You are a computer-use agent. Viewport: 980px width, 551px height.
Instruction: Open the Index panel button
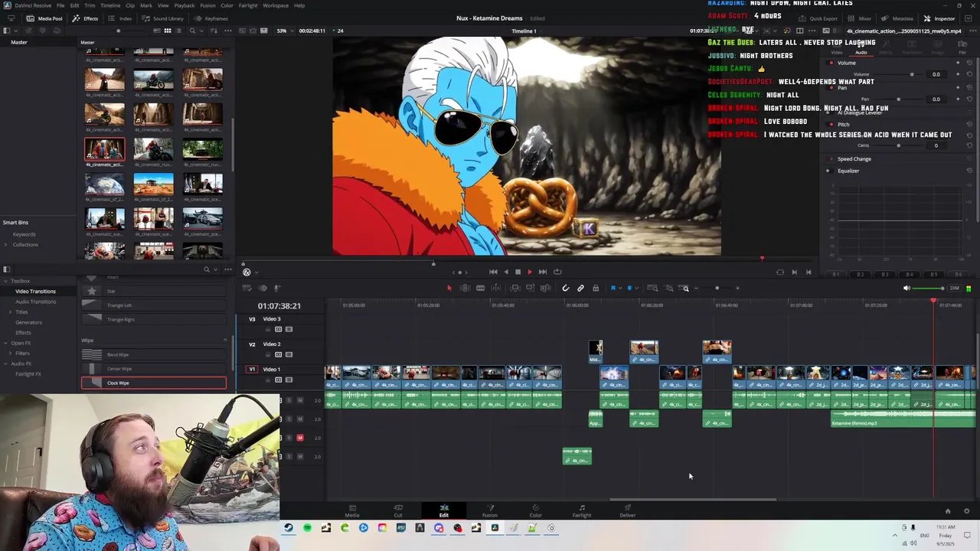[120, 18]
